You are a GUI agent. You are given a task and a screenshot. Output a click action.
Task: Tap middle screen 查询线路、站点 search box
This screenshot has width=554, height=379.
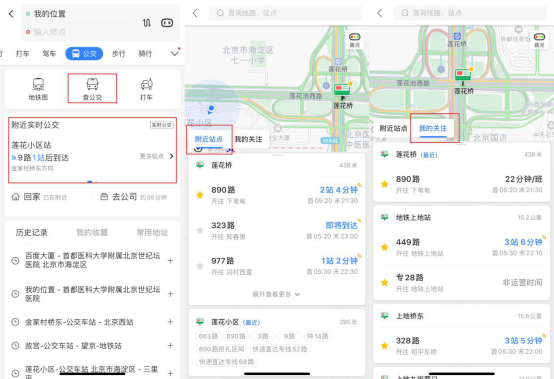[x=285, y=13]
